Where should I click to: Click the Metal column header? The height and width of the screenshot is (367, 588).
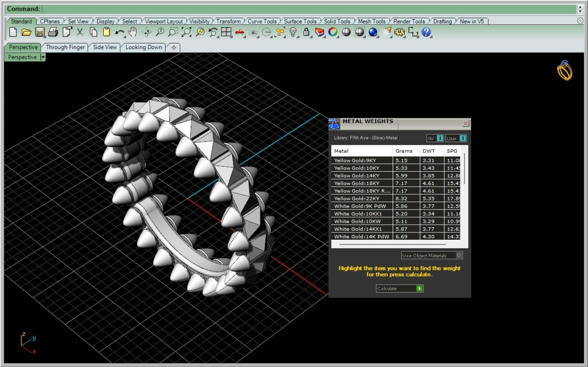click(362, 151)
